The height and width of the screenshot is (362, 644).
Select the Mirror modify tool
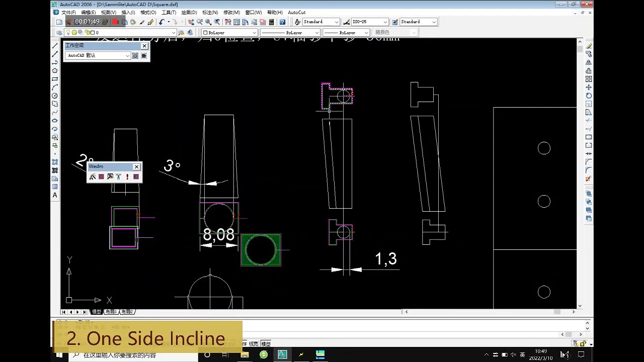[589, 62]
